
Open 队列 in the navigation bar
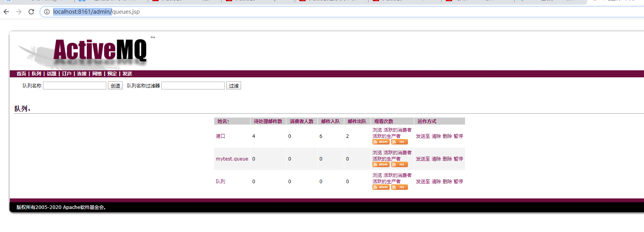coord(36,74)
